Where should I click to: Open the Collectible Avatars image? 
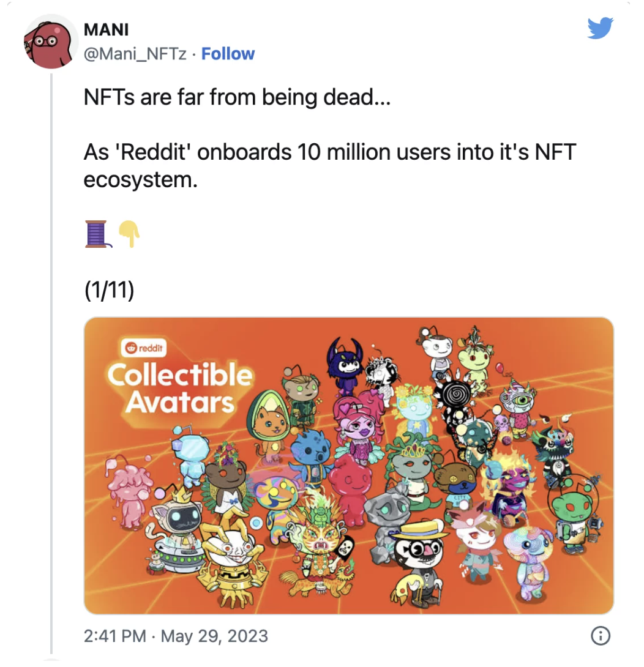348,465
